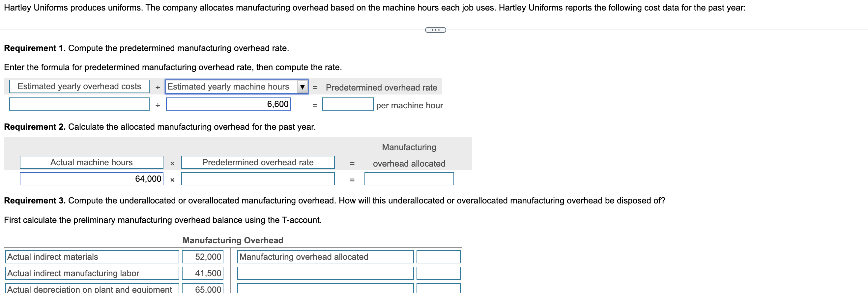Click the Predetermined overhead rate formula box in Requirement 2
The image size is (868, 293).
coord(258,162)
